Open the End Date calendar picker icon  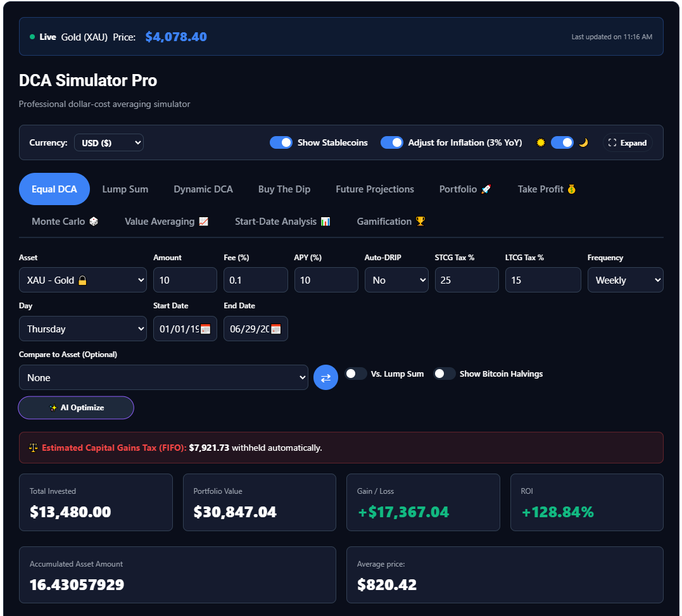[275, 329]
